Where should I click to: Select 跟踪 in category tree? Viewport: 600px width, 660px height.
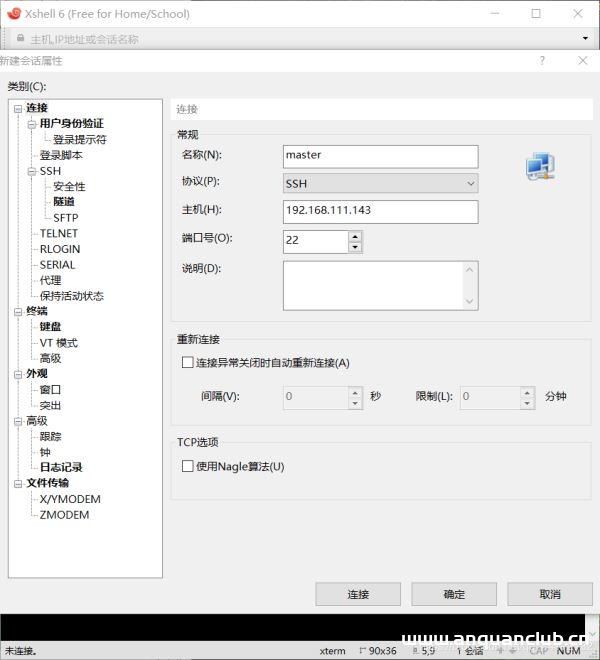click(x=50, y=436)
